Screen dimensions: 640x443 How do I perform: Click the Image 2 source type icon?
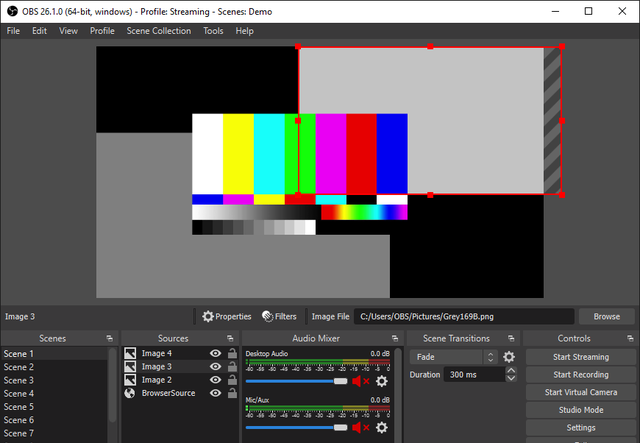[130, 380]
